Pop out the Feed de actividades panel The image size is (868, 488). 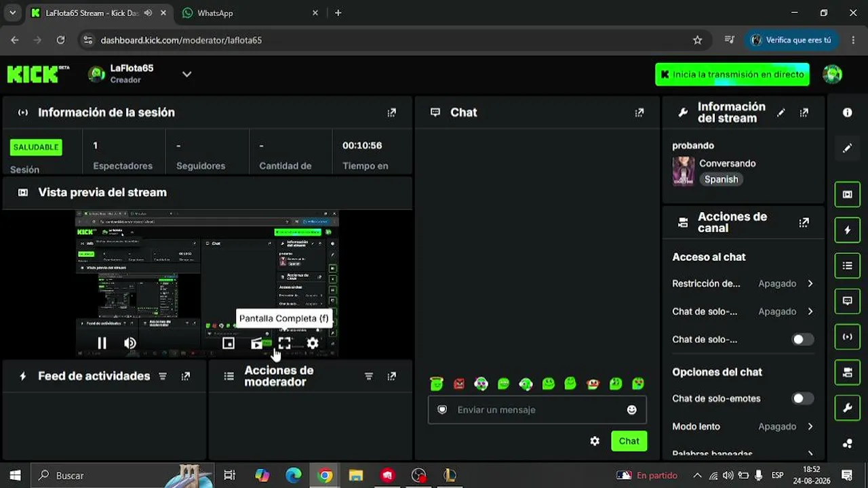186,376
